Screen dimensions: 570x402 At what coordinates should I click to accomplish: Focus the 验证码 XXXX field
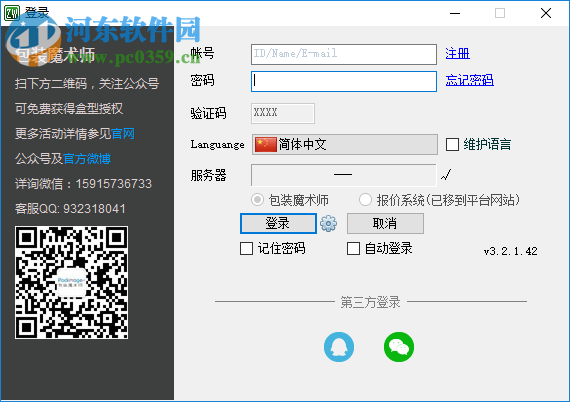click(x=282, y=113)
